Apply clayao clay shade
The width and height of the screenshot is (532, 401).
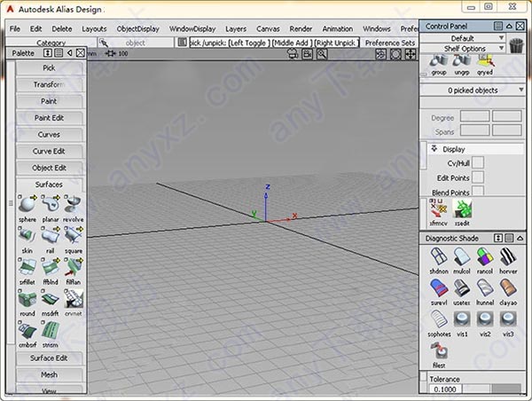(508, 288)
